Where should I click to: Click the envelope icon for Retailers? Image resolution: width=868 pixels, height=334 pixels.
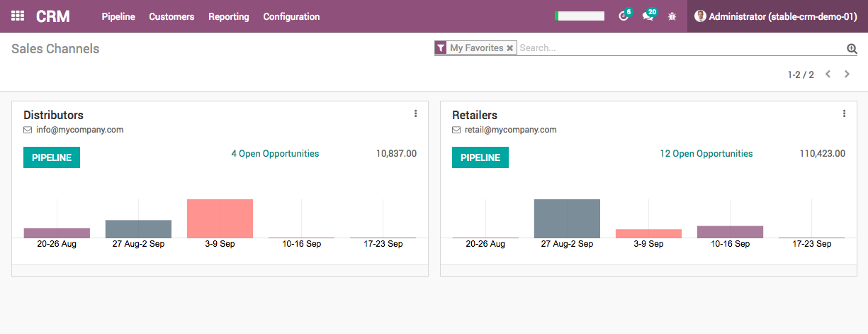(x=456, y=130)
